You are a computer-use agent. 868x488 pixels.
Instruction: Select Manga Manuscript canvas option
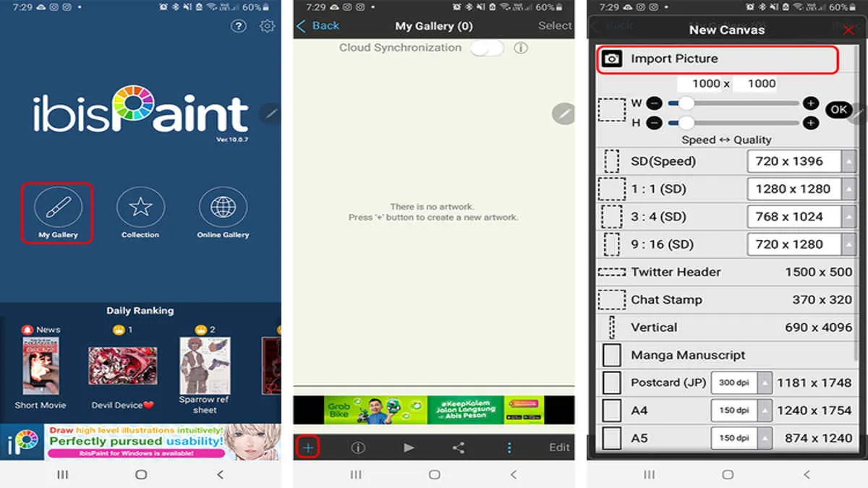pos(726,355)
